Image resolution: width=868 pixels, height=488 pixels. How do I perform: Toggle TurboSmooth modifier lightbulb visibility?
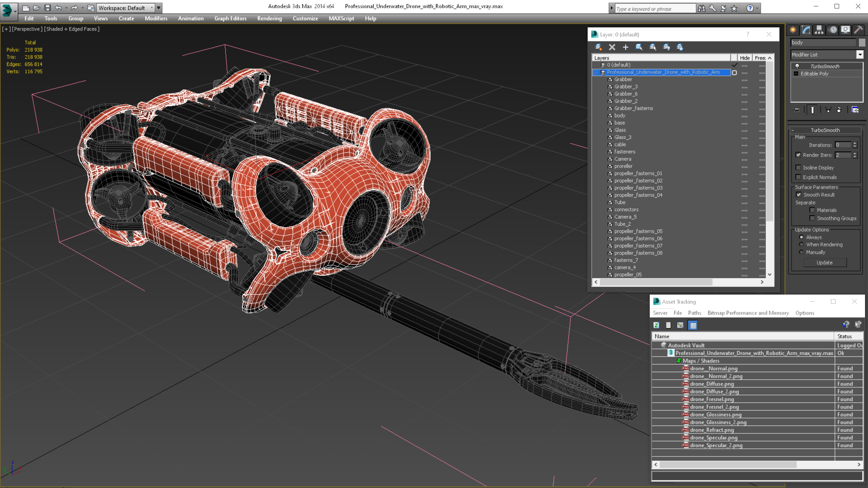797,66
